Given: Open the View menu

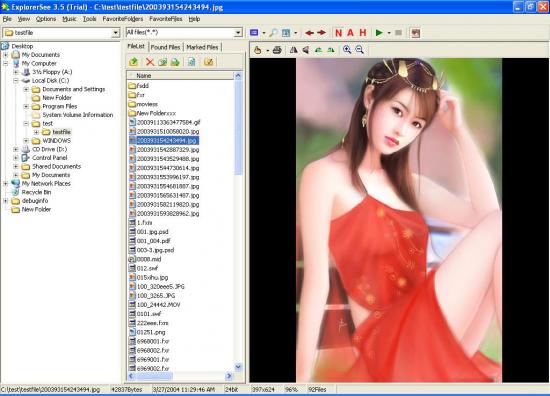Looking at the screenshot, I should (24, 19).
